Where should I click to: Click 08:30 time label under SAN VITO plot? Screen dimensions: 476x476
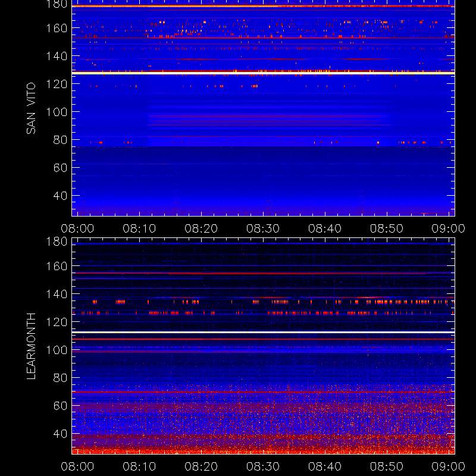pos(263,228)
